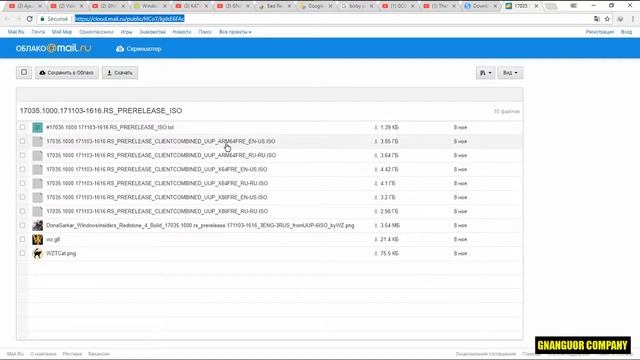The image size is (640, 360).
Task: Open the new tab button in Chrome
Action: point(551,6)
